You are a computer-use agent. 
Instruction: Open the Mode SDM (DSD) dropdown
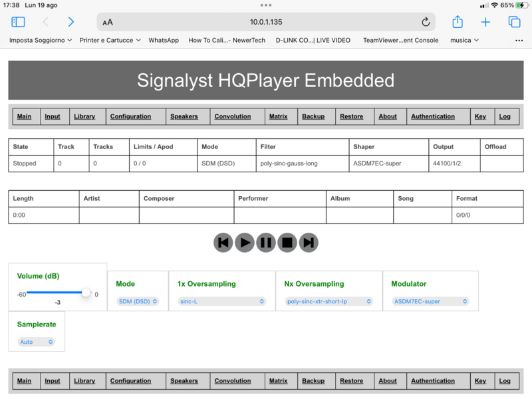[x=138, y=301]
